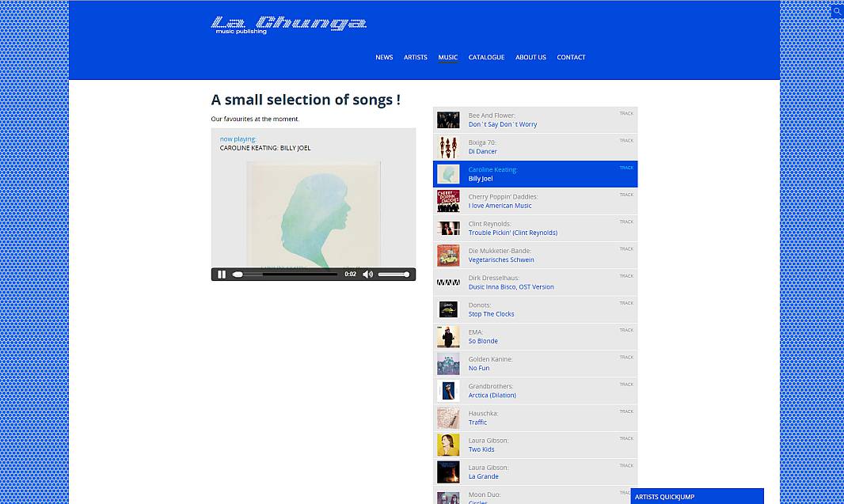Viewport: 844px width, 504px height.
Task: Play Stop The Clocks by Donots
Action: click(491, 314)
